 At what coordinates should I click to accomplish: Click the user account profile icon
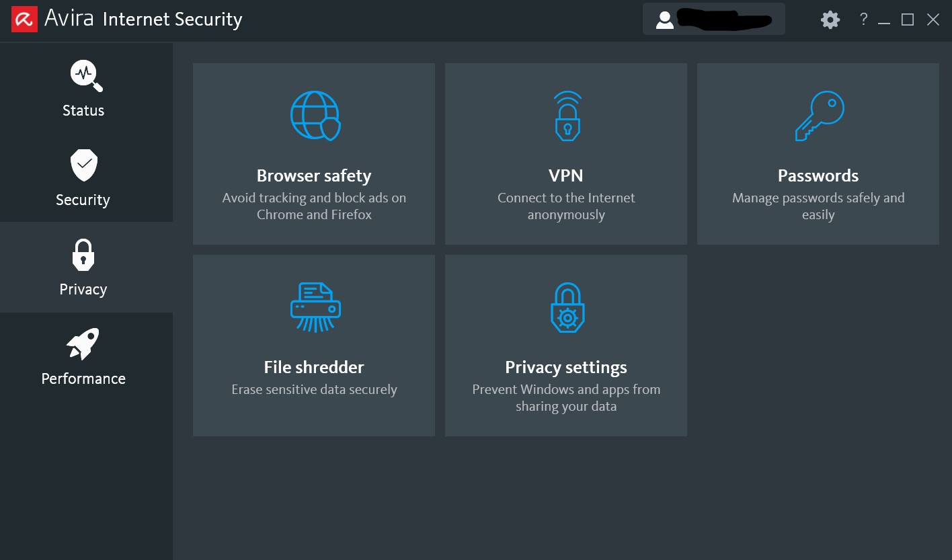coord(664,19)
